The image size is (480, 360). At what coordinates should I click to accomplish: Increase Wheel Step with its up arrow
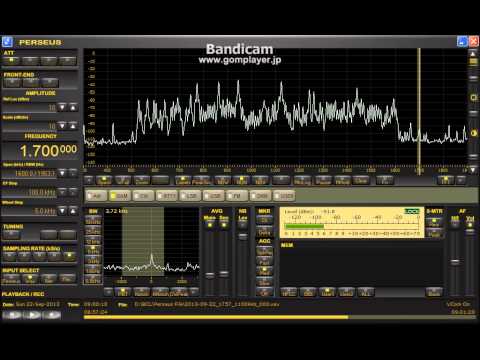[73, 211]
